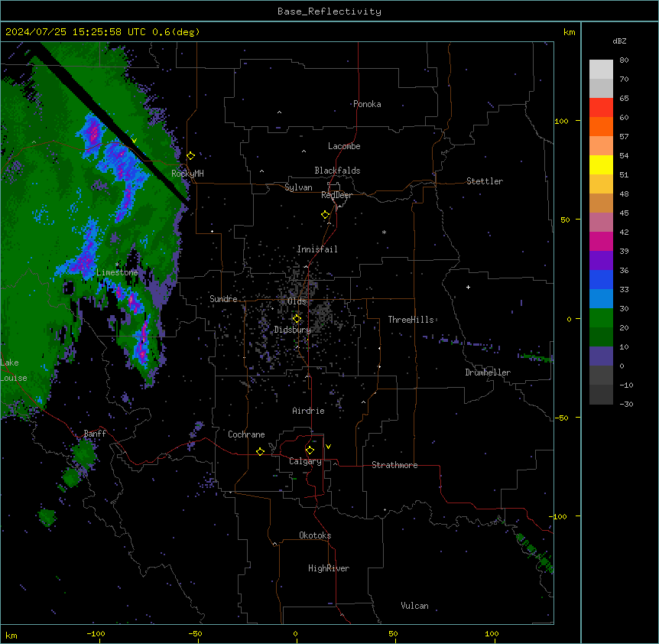Image resolution: width=659 pixels, height=644 pixels.
Task: Click the Innisfail city label
Action: (317, 249)
